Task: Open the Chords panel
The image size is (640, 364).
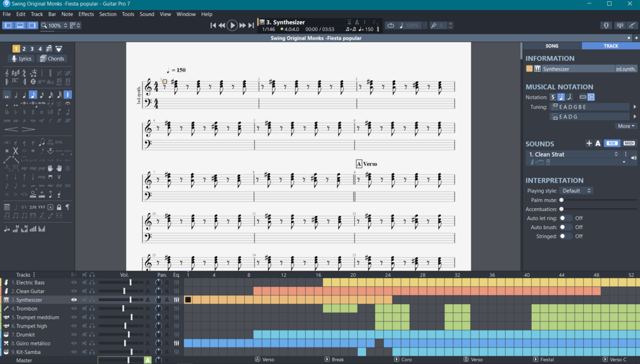Action: (x=52, y=59)
